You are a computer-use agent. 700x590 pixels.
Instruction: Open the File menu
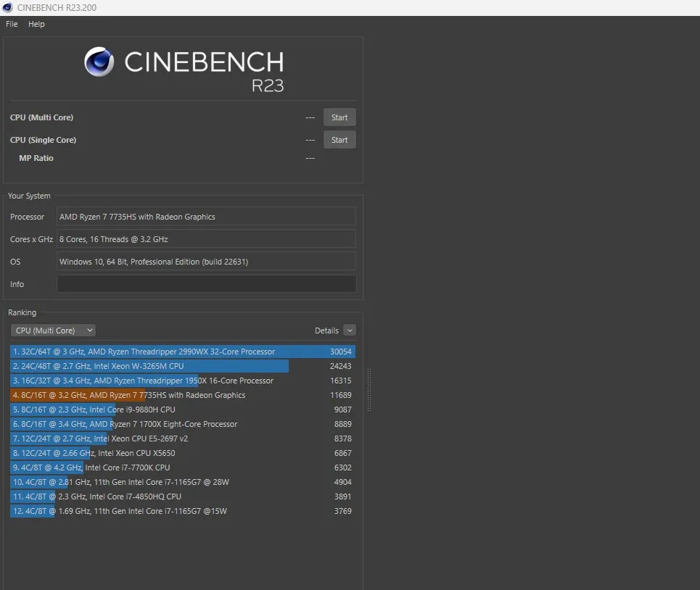pos(12,24)
